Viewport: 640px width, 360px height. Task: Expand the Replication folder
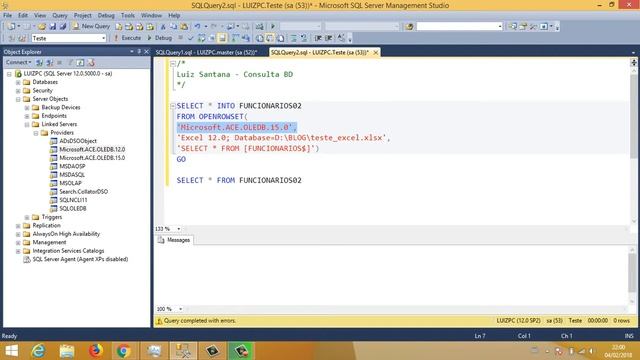[x=18, y=226]
